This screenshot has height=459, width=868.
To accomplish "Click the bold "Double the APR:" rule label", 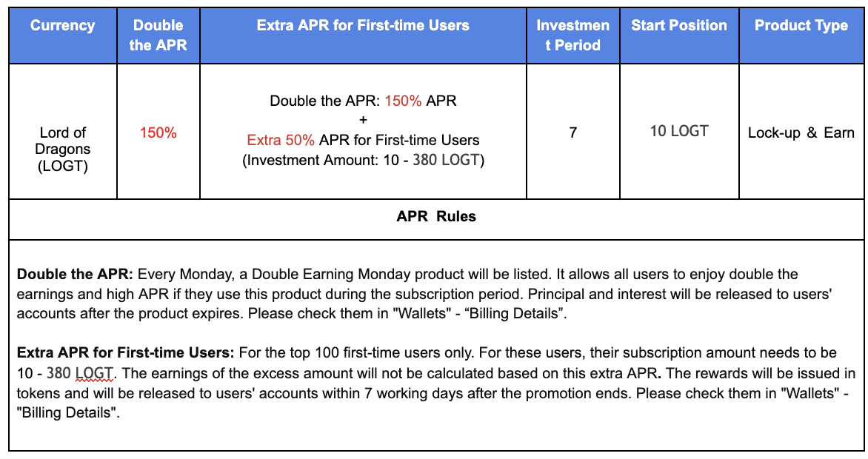I will 75,275.
